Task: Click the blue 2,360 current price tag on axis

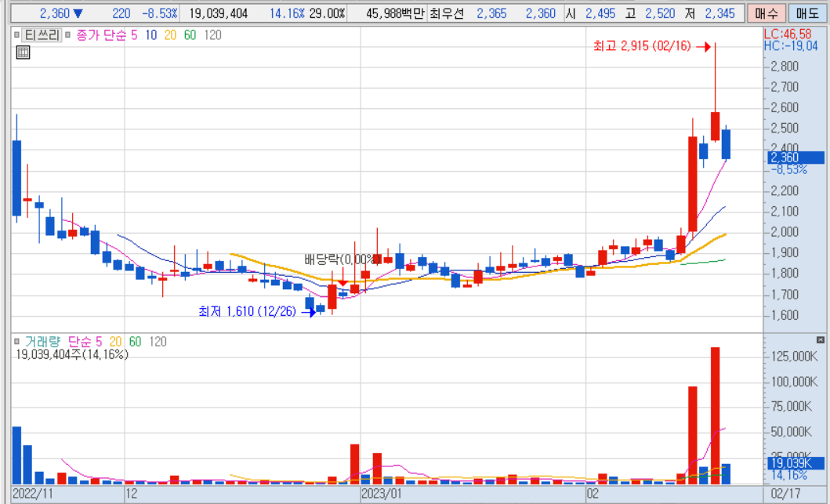Action: [796, 158]
